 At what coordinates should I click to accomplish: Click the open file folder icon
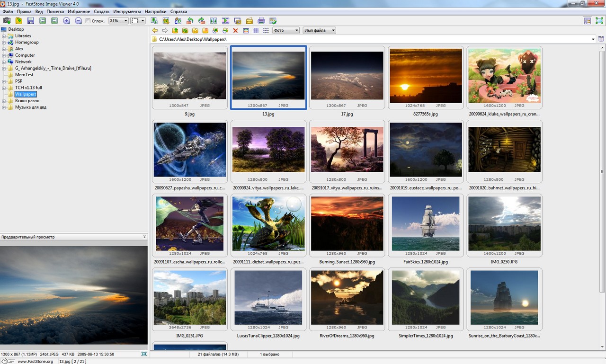coord(18,20)
